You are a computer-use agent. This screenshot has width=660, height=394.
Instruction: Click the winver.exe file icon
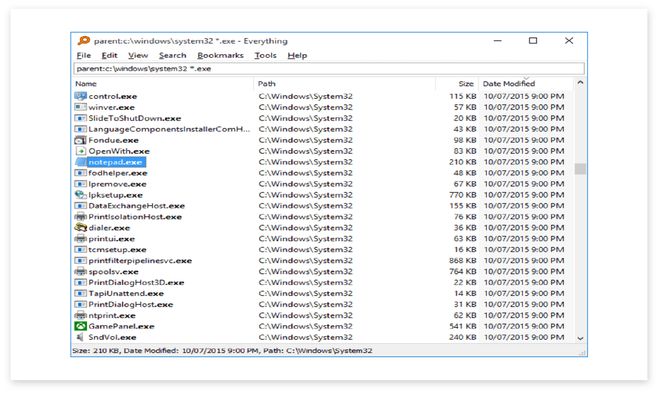80,107
